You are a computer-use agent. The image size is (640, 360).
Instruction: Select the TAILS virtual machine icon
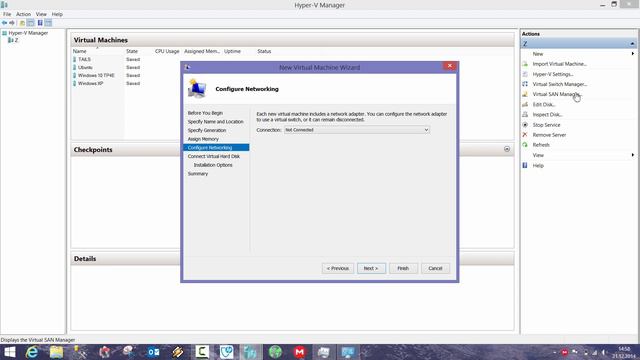[x=74, y=59]
